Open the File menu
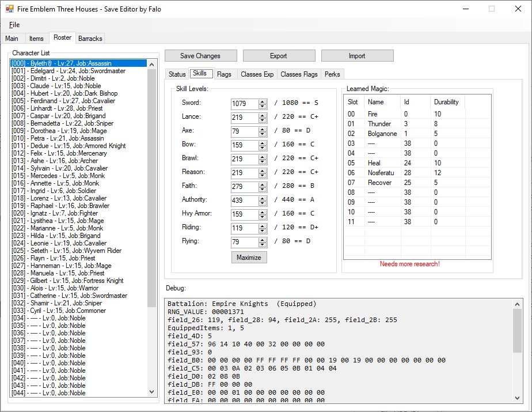Image resolution: width=532 pixels, height=412 pixels. pyautogui.click(x=14, y=25)
